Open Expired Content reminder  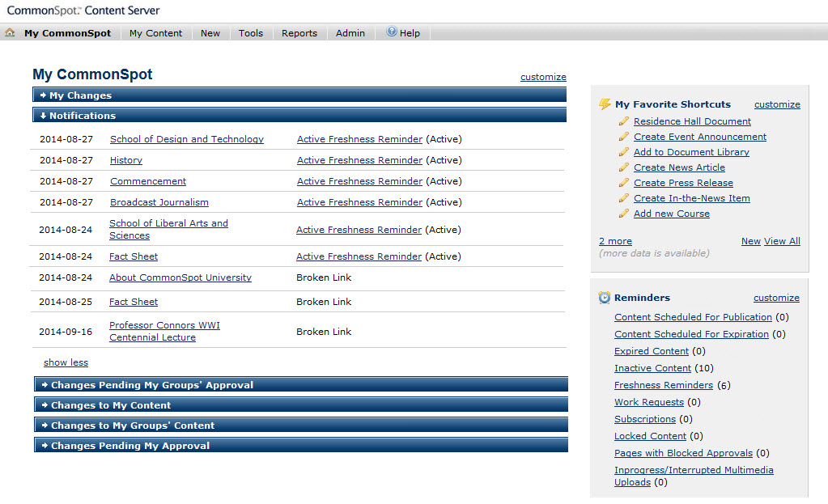pyautogui.click(x=651, y=350)
